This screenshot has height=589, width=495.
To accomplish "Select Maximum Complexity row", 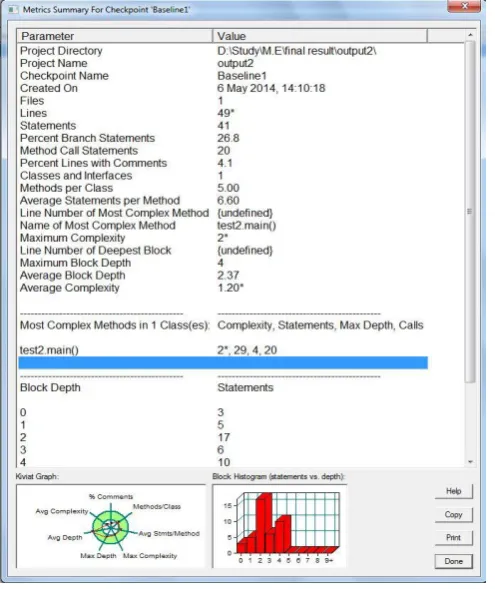I will coord(223,238).
